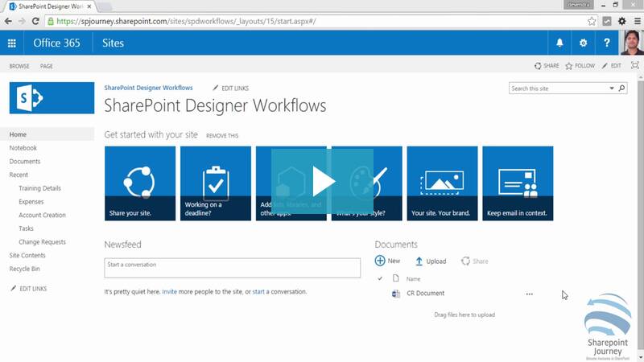Open the Account Creation list
The height and width of the screenshot is (362, 644).
click(x=43, y=215)
